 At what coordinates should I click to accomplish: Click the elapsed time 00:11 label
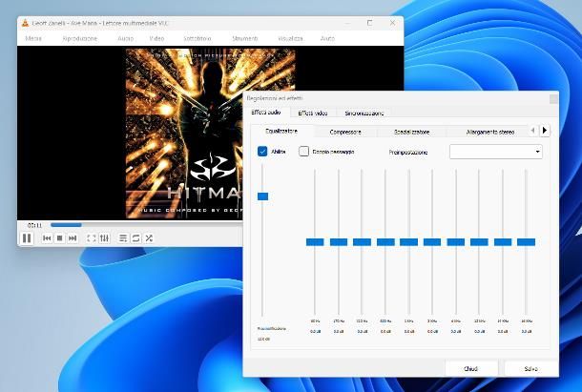pyautogui.click(x=34, y=225)
